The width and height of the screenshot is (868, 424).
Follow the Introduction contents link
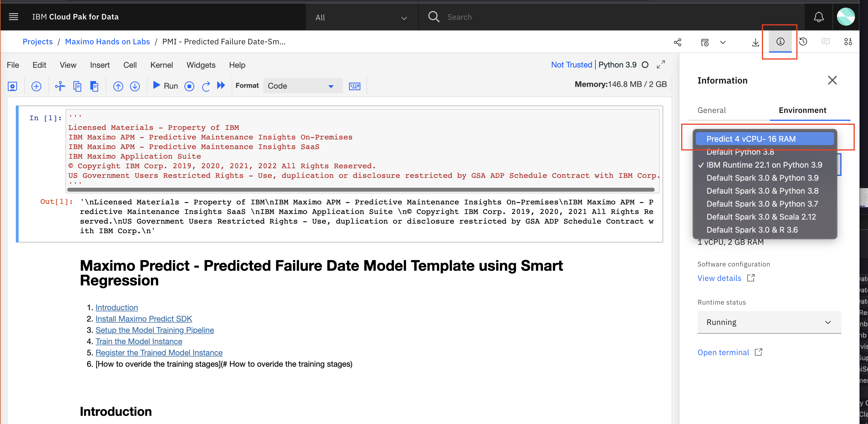(x=117, y=307)
